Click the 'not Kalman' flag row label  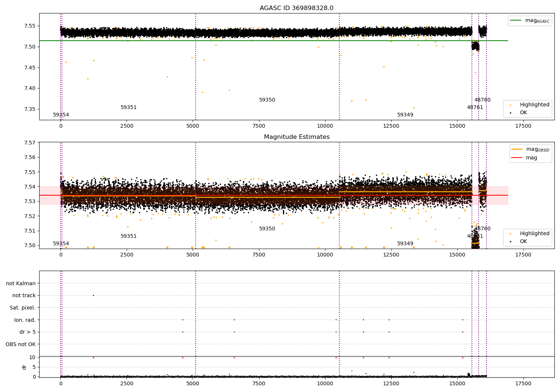(21, 284)
